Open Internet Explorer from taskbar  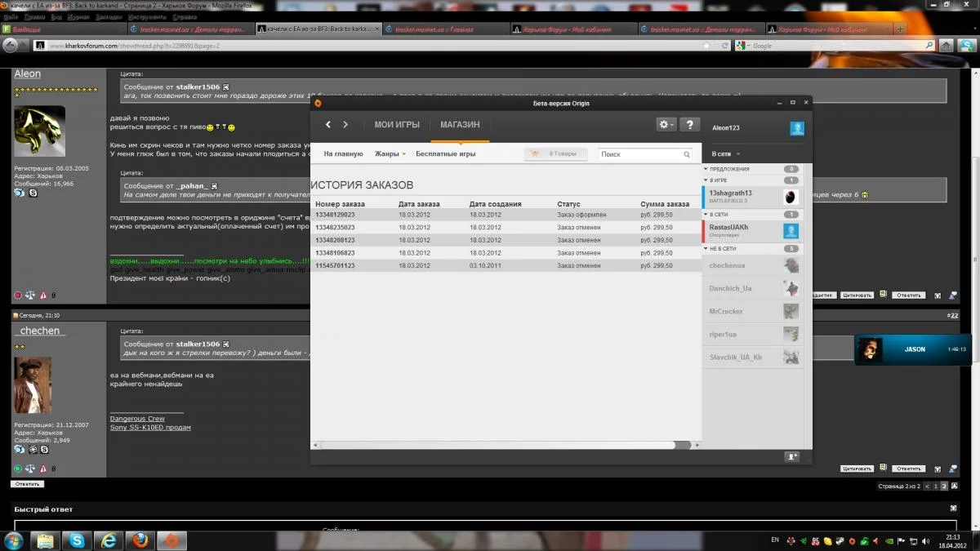coord(108,540)
